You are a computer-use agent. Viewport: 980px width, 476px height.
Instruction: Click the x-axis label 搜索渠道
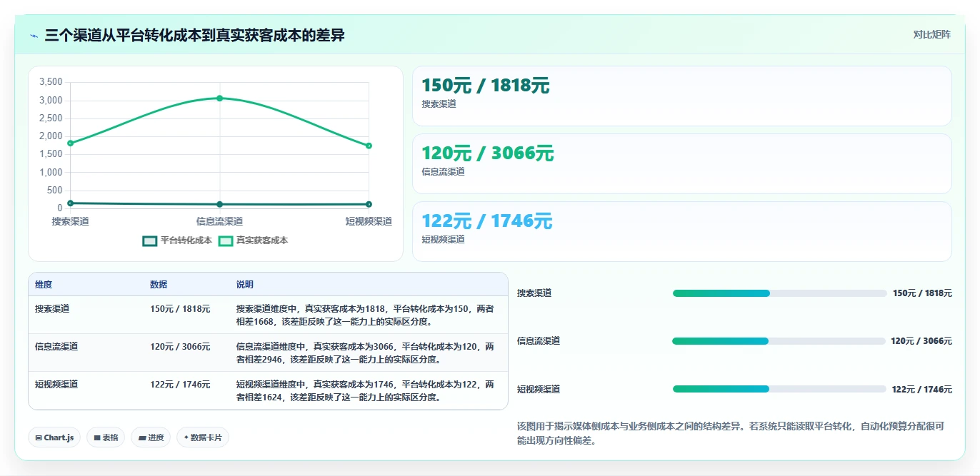coord(71,222)
